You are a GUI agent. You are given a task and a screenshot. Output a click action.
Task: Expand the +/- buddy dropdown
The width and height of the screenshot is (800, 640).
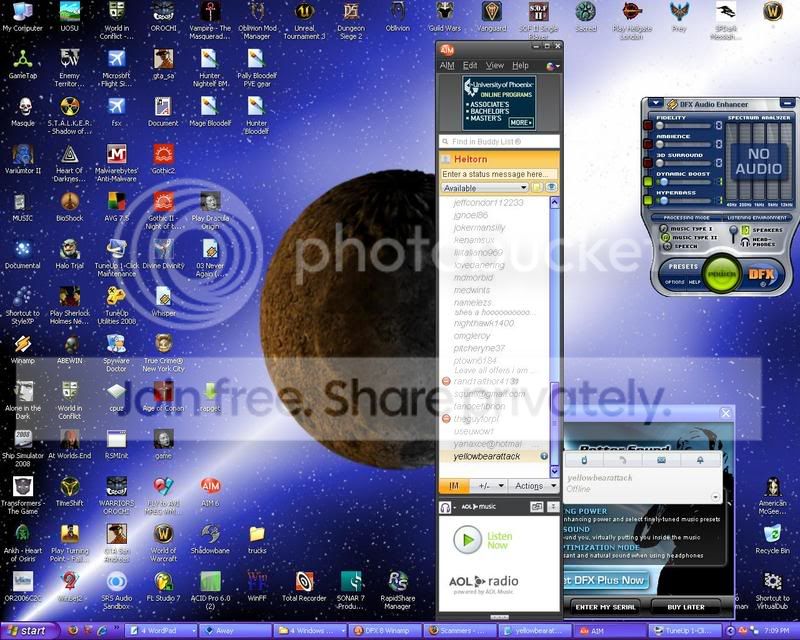488,486
